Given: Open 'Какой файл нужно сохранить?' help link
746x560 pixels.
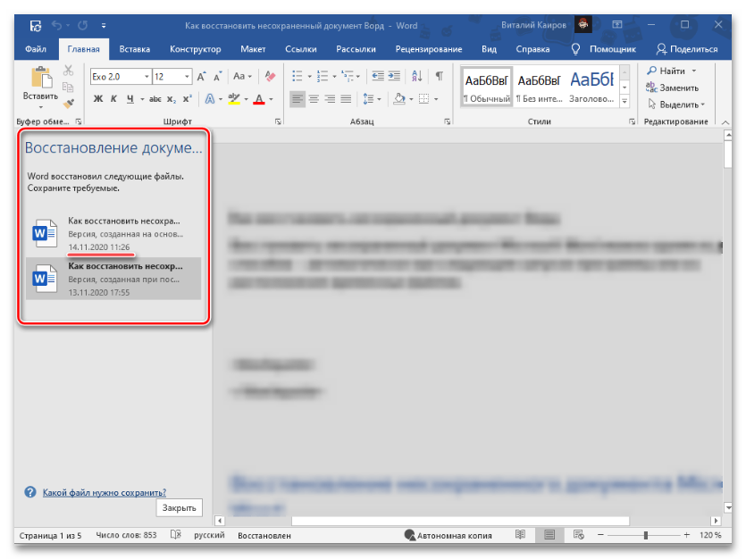Looking at the screenshot, I should click(104, 492).
